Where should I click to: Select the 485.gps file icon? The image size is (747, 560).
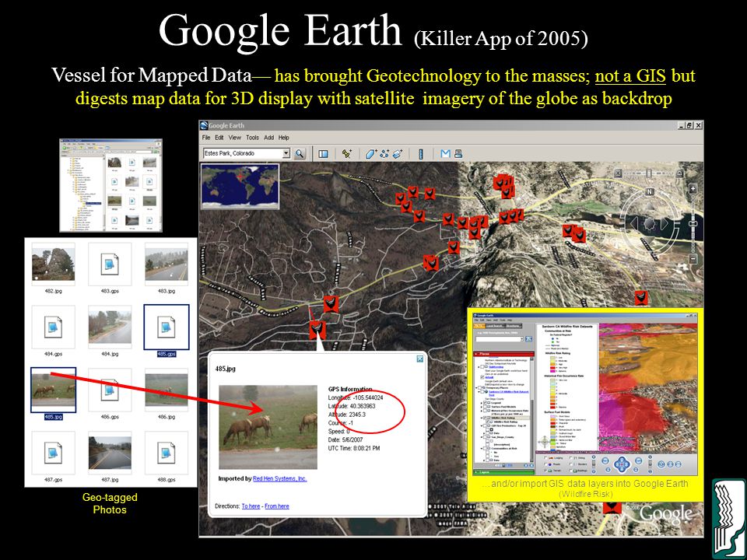(167, 327)
